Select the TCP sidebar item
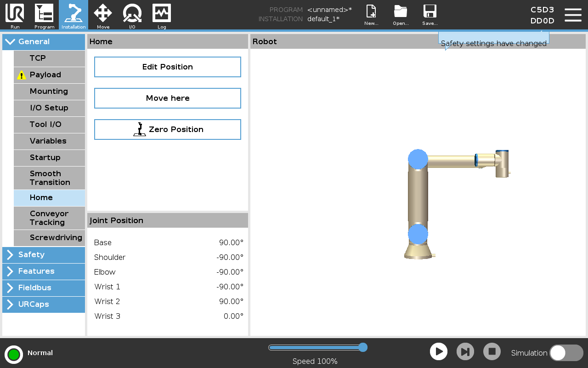The width and height of the screenshot is (588, 368). pos(49,58)
